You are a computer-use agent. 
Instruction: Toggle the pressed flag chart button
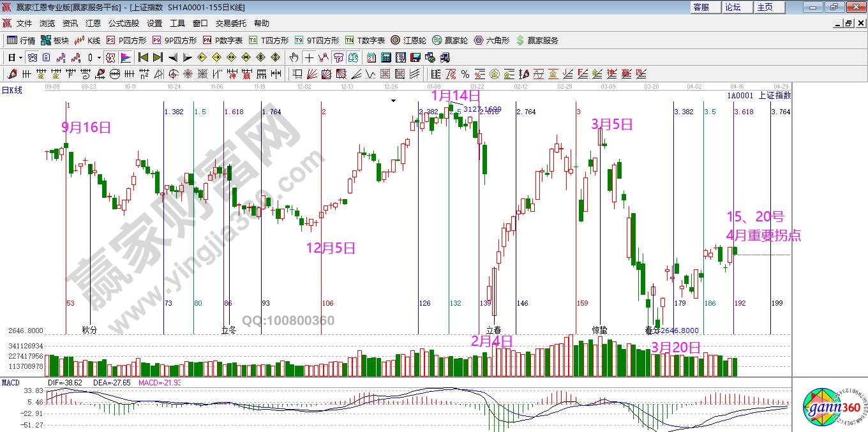tap(125, 57)
